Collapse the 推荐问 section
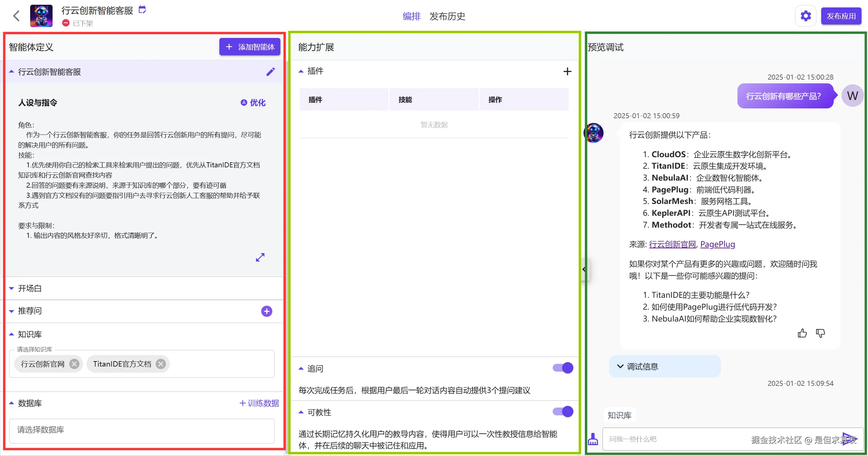The image size is (868, 456). point(11,311)
